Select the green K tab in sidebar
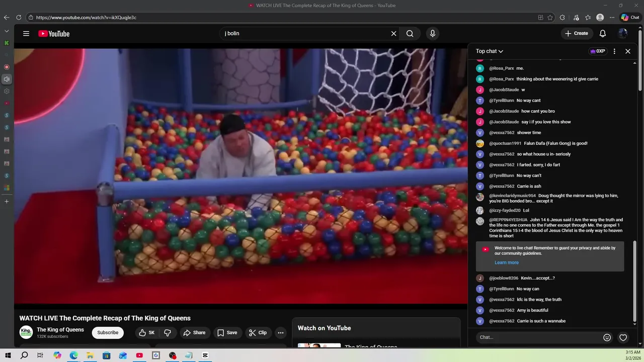Screen dimensions: 644x362 tap(7, 43)
